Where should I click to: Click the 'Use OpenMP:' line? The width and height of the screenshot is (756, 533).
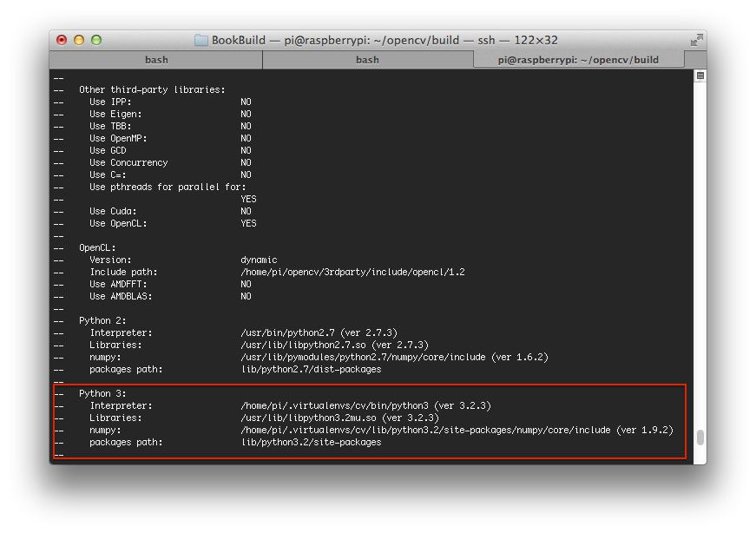[x=170, y=138]
